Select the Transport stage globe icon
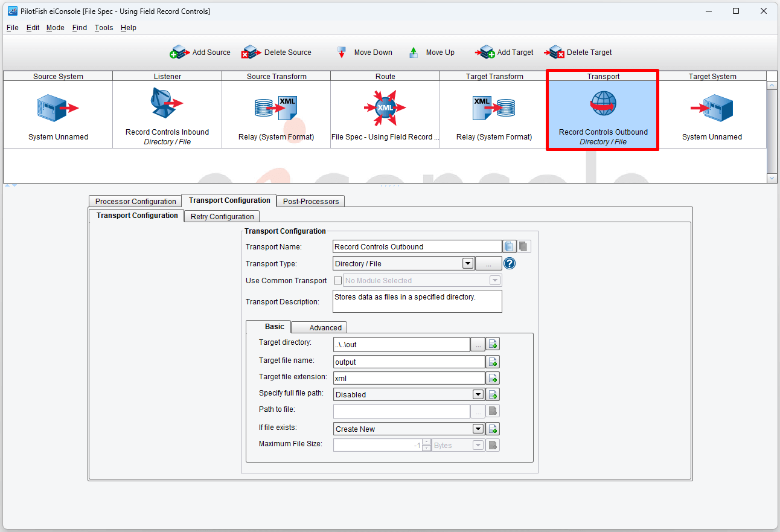The width and height of the screenshot is (780, 532). pyautogui.click(x=603, y=104)
